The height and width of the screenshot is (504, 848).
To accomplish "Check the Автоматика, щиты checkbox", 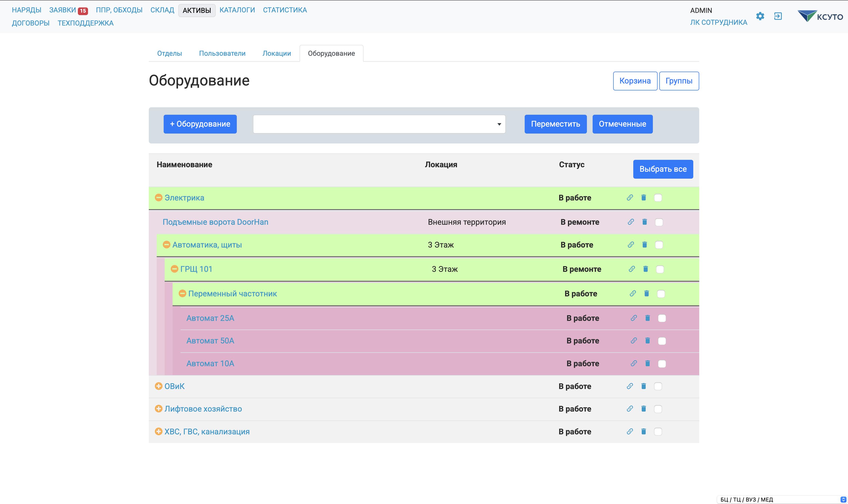I will point(659,245).
